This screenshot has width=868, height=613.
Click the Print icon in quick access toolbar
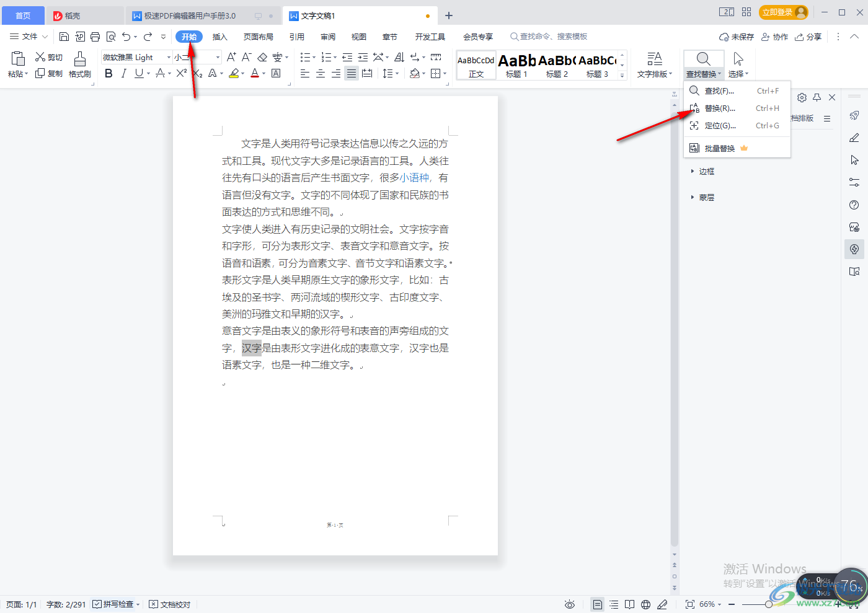coord(95,37)
